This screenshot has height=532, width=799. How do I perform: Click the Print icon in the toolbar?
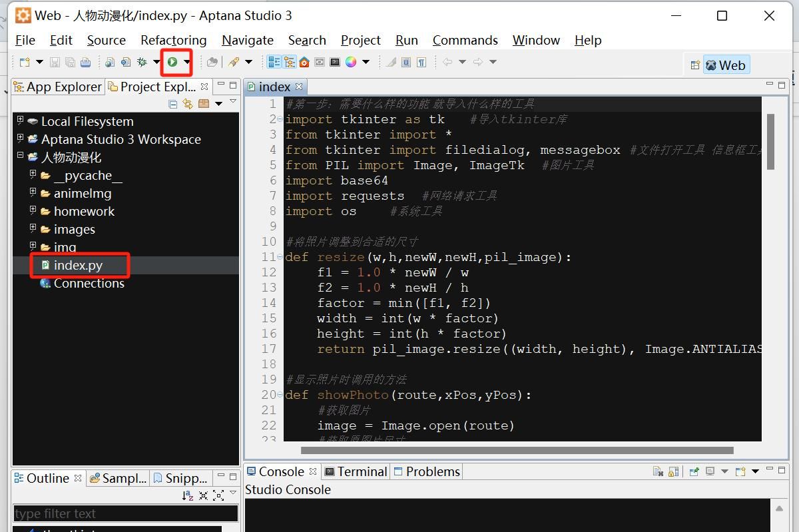click(85, 62)
